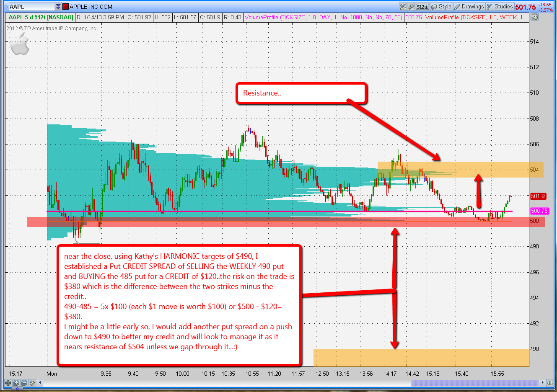Viewport: 557px width, 392px height.
Task: Click the 512tk timeframe button
Action: (422, 7)
